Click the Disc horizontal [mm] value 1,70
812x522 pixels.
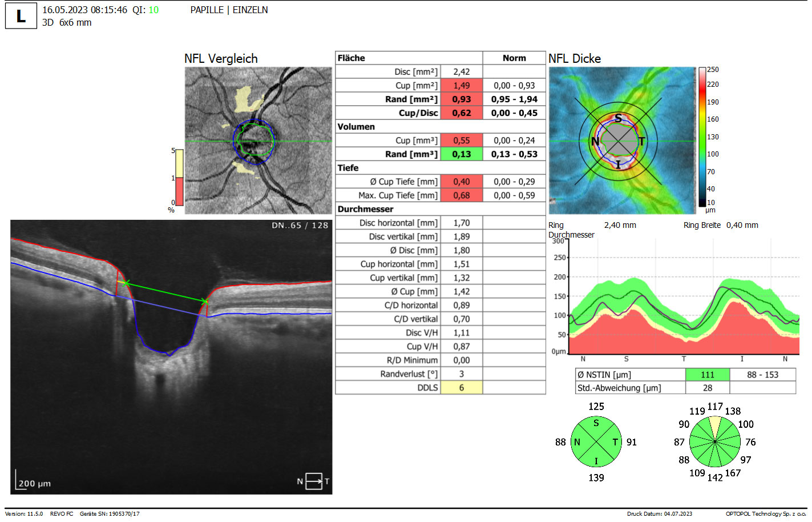tap(462, 223)
